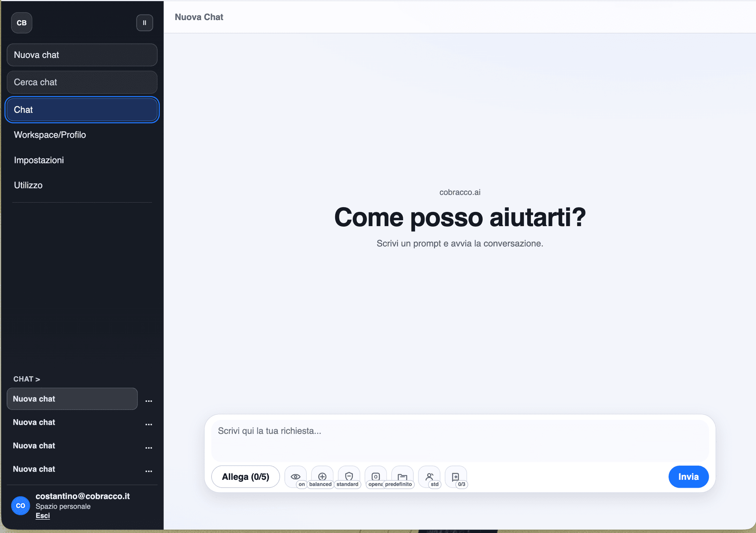
Task: Expand the CHAT section header
Action: (26, 379)
